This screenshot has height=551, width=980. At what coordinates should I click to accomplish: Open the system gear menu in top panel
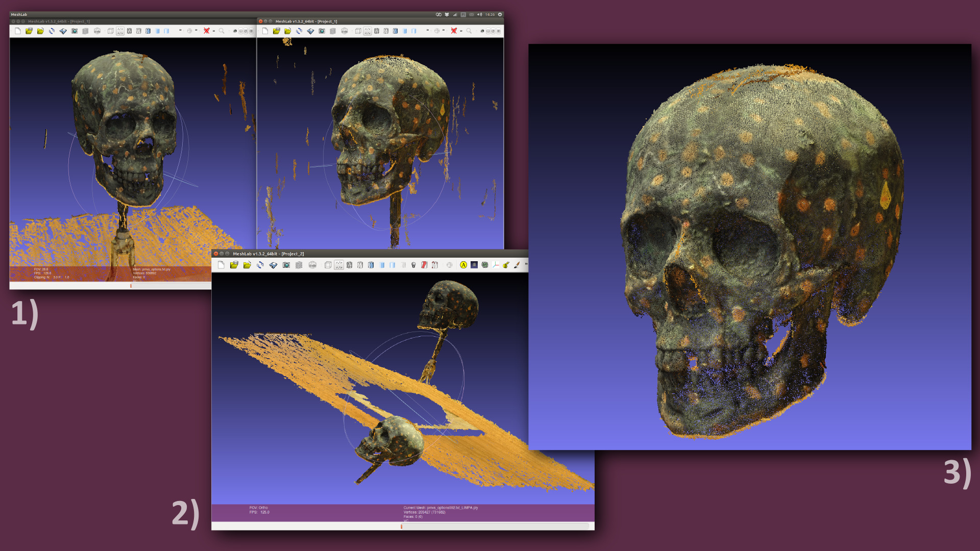[x=500, y=14]
